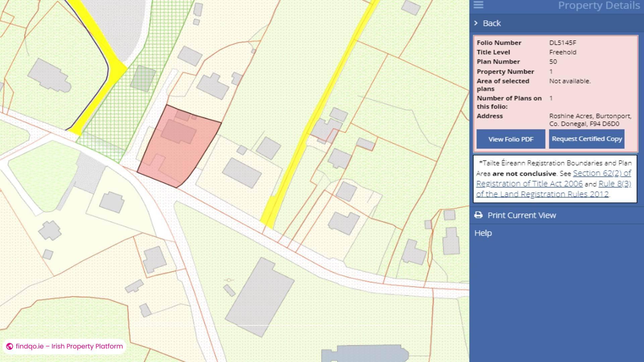Click the Back chevron arrow
The width and height of the screenshot is (644, 362).
click(x=476, y=23)
